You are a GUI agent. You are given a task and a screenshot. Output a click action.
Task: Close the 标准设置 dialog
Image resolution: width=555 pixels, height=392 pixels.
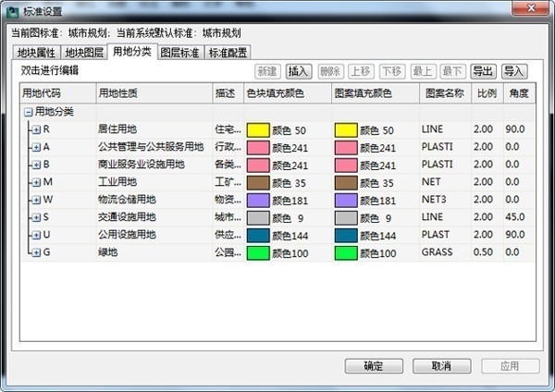tap(531, 8)
